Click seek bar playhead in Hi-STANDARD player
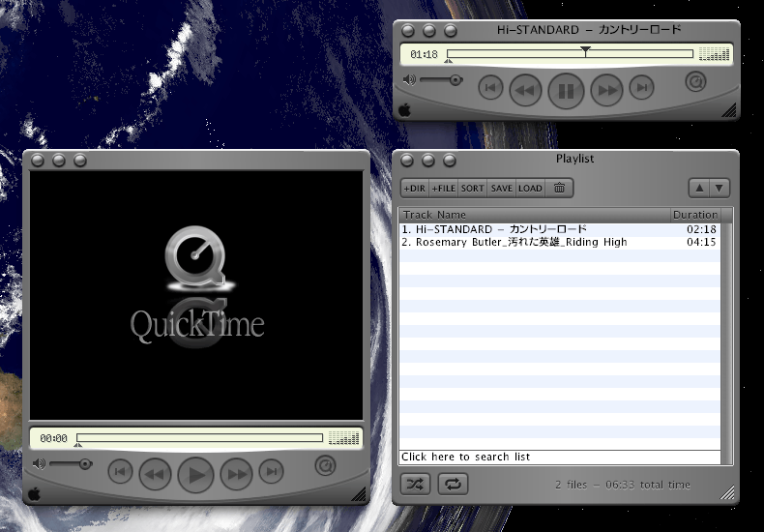Image resolution: width=764 pixels, height=532 pixels. click(585, 51)
